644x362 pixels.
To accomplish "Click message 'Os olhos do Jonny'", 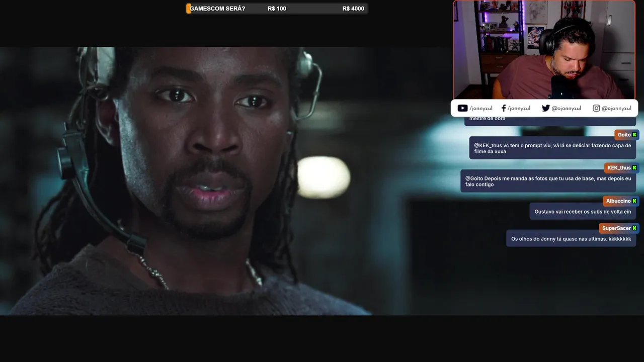I will pyautogui.click(x=571, y=239).
